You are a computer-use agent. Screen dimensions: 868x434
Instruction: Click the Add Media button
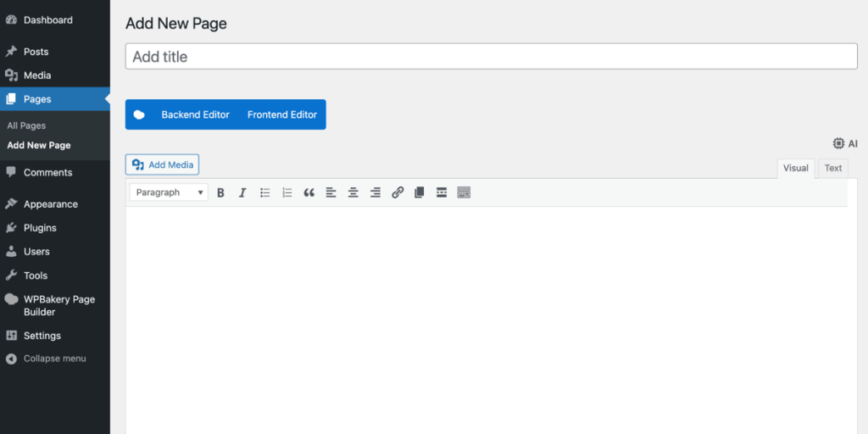pos(162,164)
